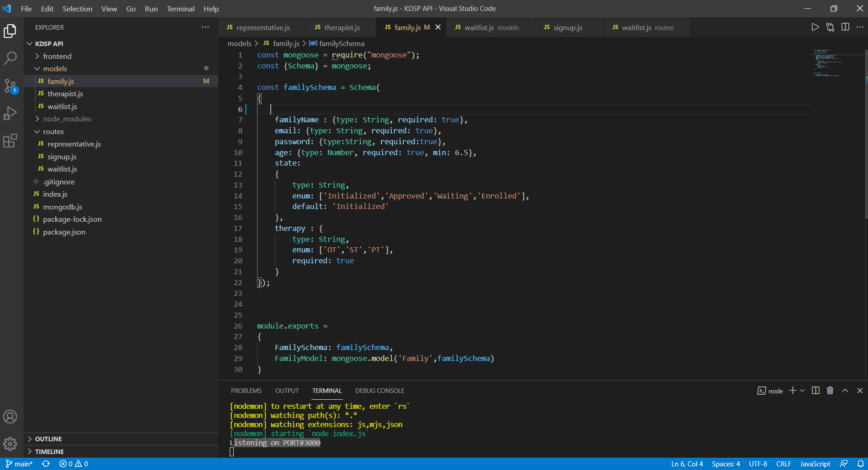Maximize panel size with the caret icon
This screenshot has width=868, height=470.
pyautogui.click(x=845, y=391)
